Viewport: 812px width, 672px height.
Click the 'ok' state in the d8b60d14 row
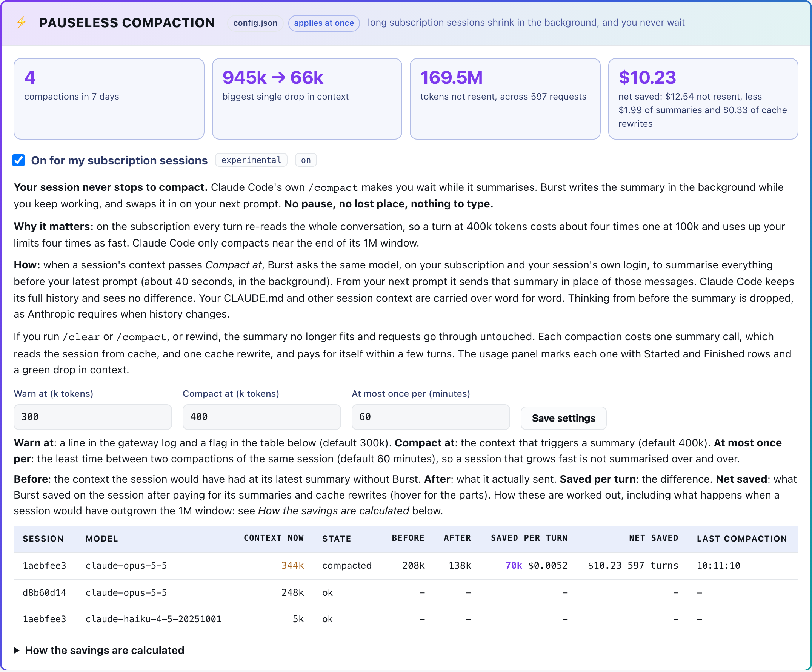(328, 593)
